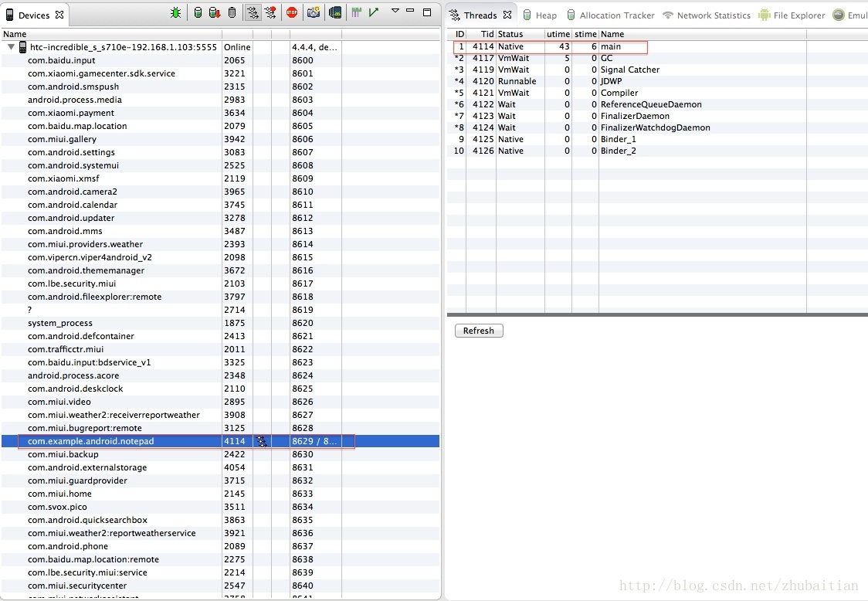This screenshot has height=601, width=868.
Task: Toggle the Update Threads button
Action: coord(253,12)
